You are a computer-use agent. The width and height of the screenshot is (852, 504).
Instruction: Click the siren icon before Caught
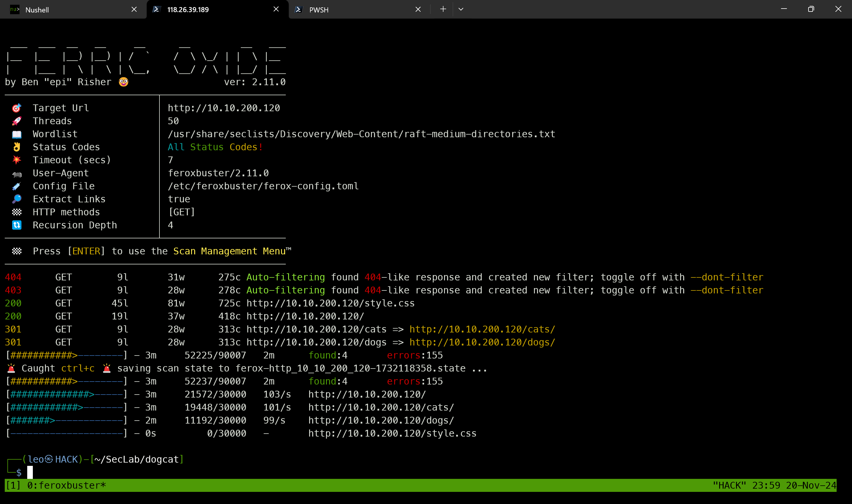11,368
